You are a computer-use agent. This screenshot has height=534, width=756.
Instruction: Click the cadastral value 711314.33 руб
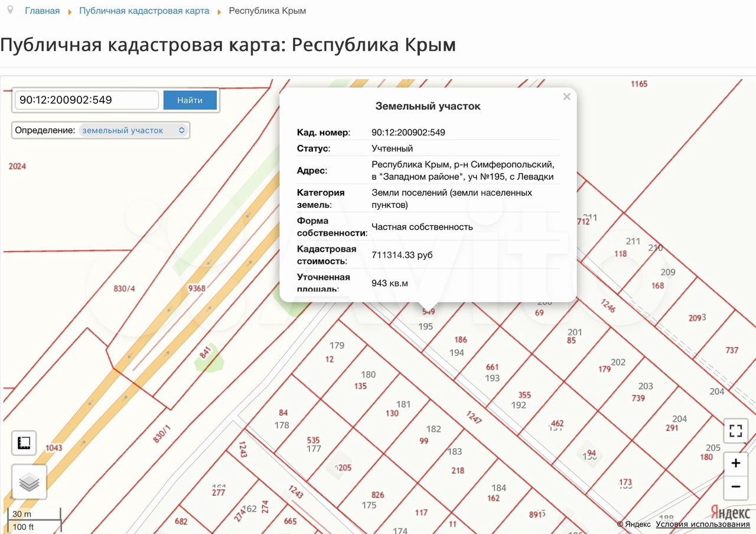pyautogui.click(x=402, y=255)
